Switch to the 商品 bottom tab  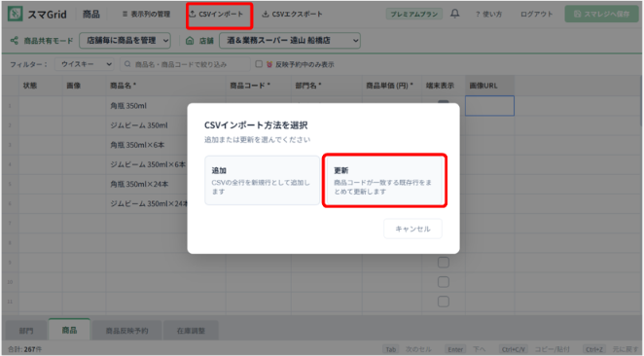(x=69, y=330)
